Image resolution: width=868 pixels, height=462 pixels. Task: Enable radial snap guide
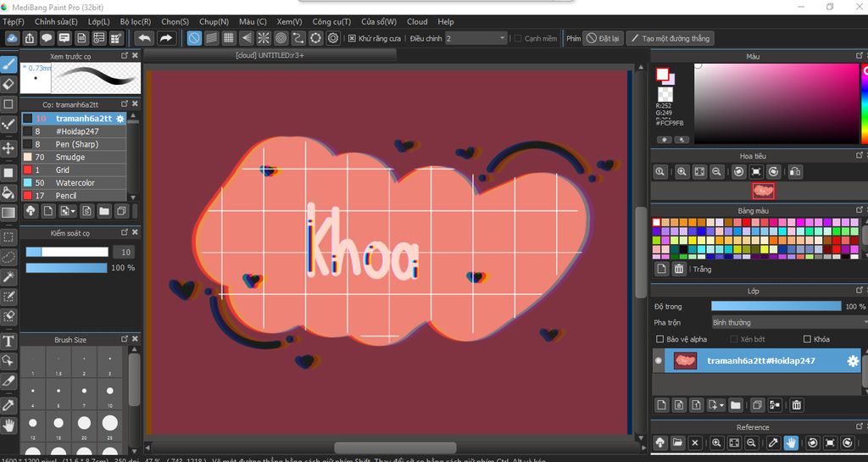[x=264, y=38]
